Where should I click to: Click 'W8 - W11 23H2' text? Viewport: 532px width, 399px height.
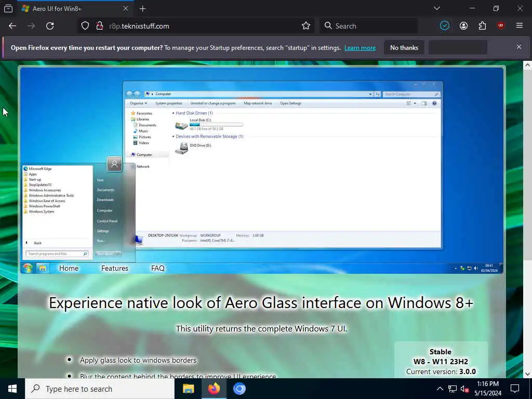pyautogui.click(x=441, y=362)
